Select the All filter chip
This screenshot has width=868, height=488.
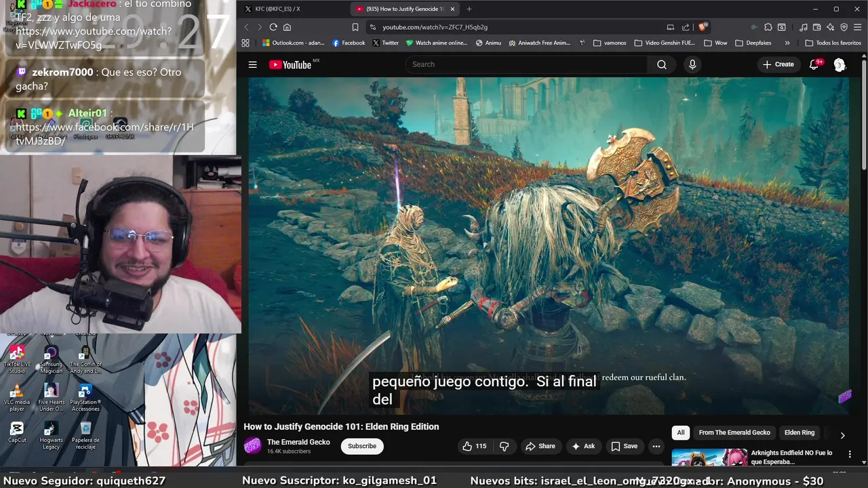point(681,432)
